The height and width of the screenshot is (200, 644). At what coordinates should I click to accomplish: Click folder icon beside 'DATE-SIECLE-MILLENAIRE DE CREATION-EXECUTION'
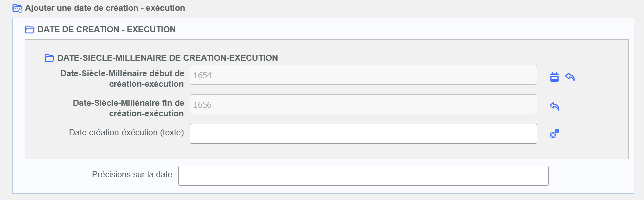pos(49,58)
